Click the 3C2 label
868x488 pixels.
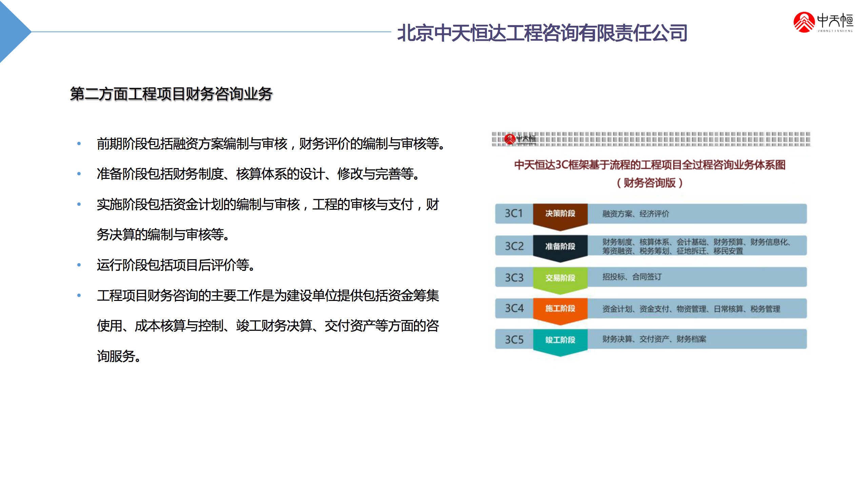pyautogui.click(x=514, y=246)
